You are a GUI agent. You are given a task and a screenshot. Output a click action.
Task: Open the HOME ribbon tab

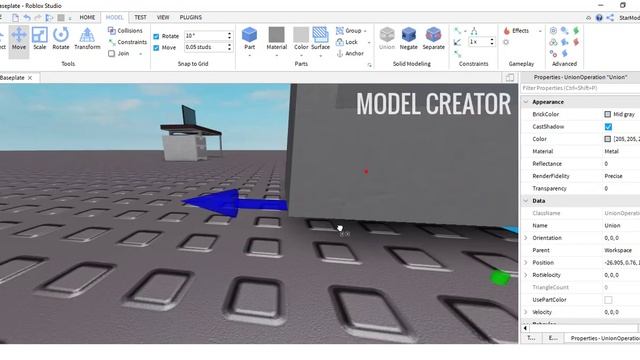(x=87, y=17)
